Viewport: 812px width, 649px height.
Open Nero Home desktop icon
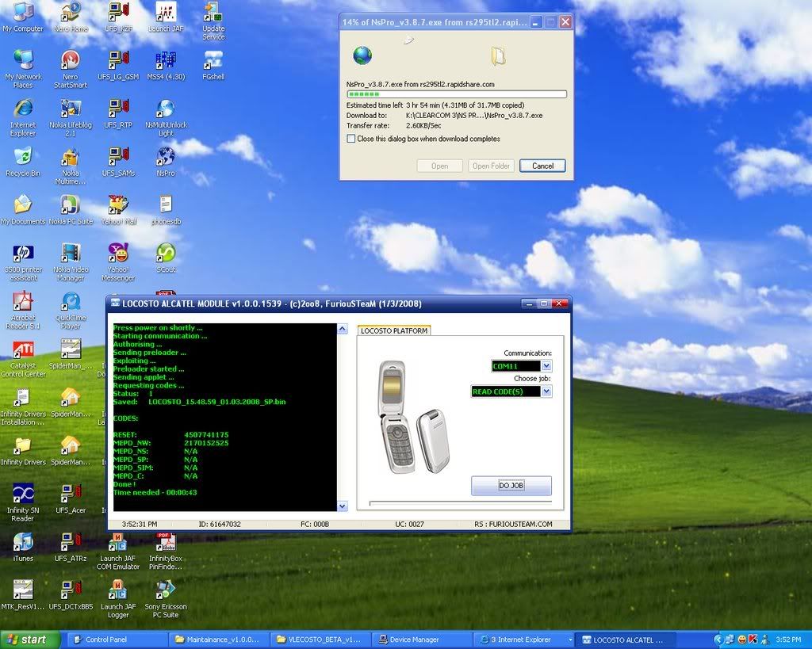point(71,17)
